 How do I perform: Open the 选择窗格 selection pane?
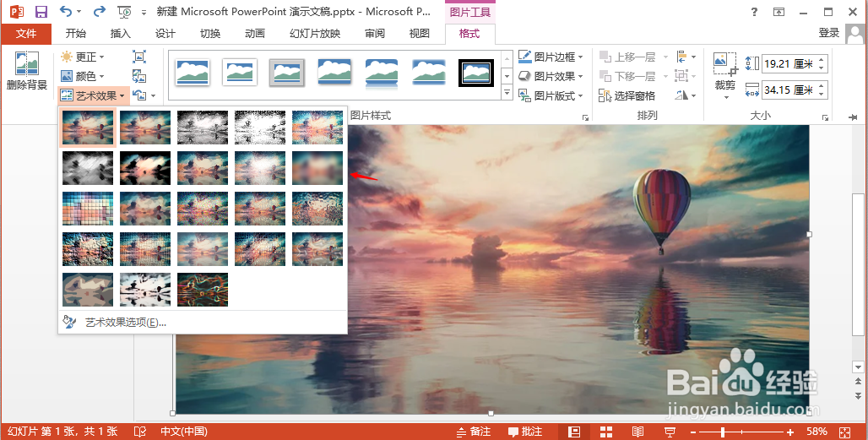[x=627, y=95]
